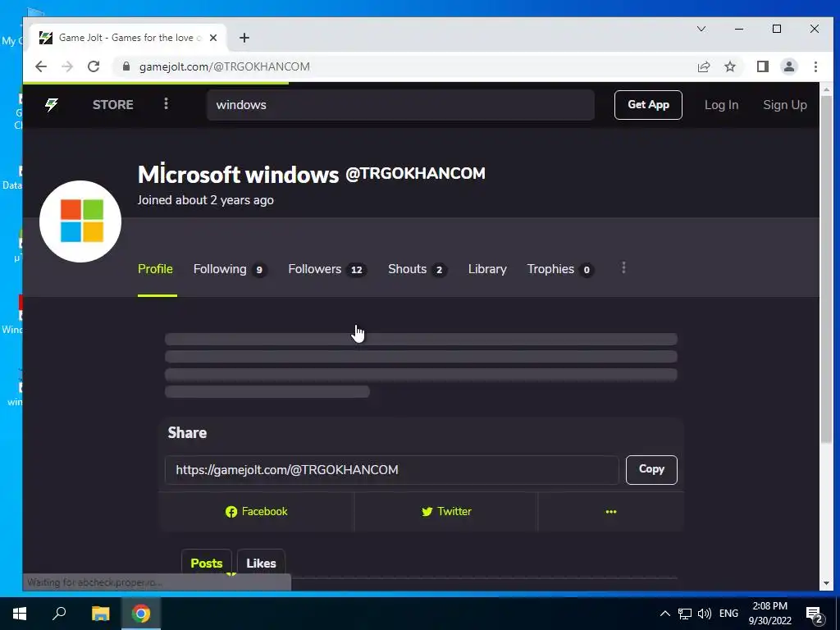Switch to the Likes feed tab
The width and height of the screenshot is (840, 630).
(261, 563)
